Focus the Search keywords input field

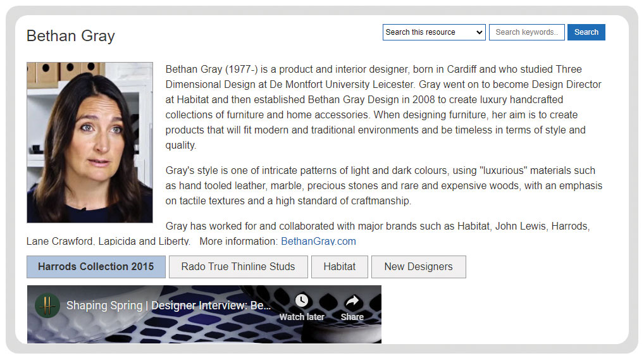click(526, 32)
